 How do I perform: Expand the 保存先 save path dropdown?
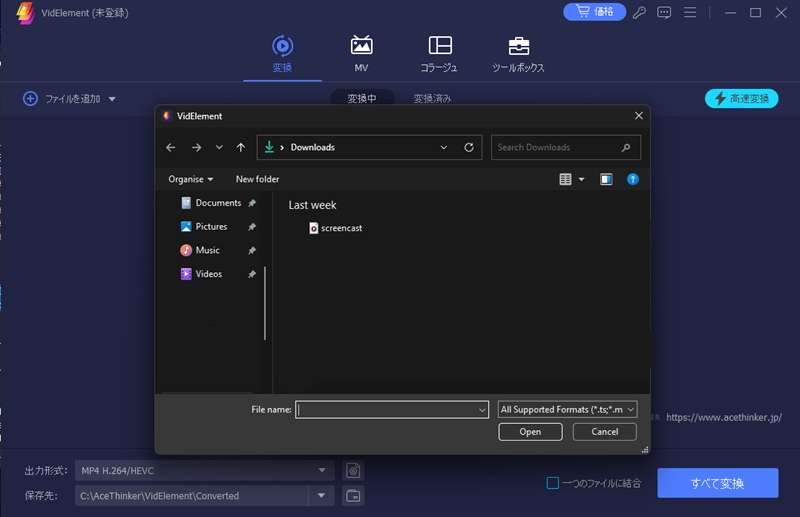321,496
